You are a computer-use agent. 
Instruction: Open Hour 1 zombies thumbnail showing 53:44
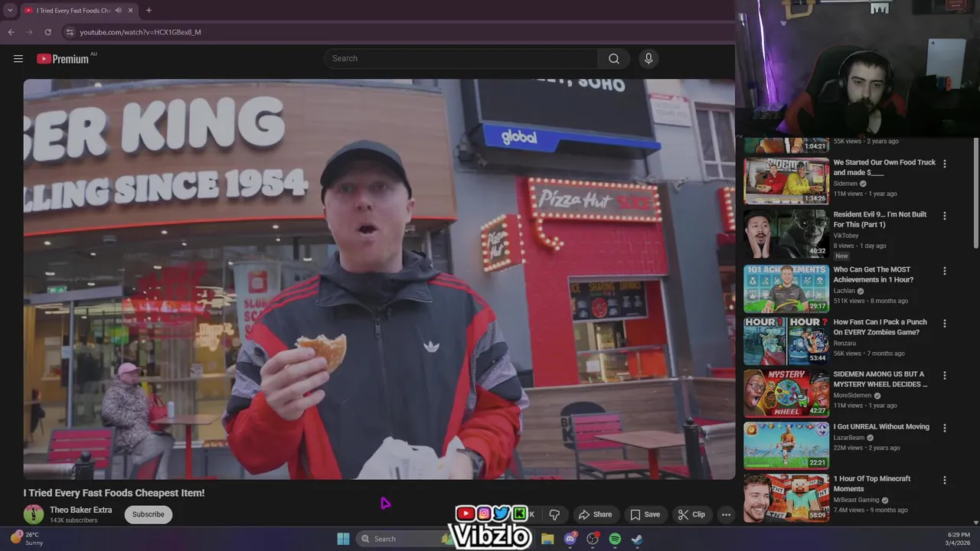coord(786,341)
